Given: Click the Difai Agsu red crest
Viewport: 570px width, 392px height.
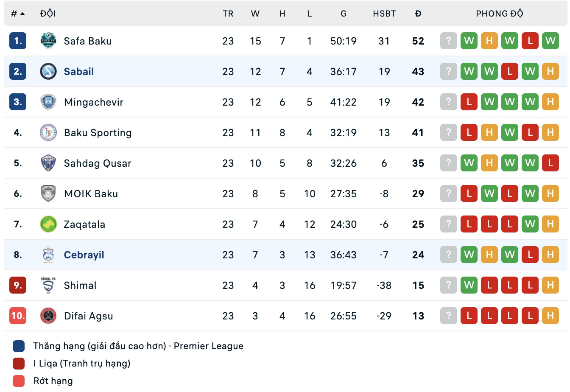Looking at the screenshot, I should tap(48, 316).
